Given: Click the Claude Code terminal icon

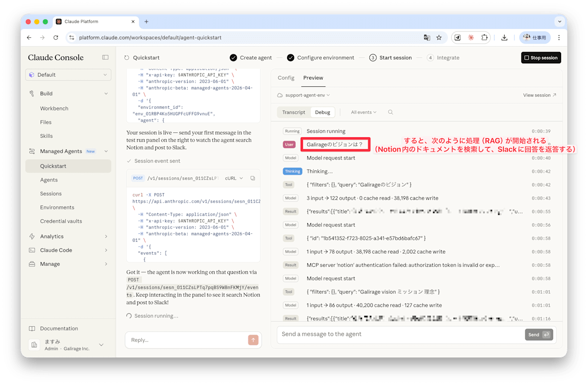Looking at the screenshot, I should [32, 250].
